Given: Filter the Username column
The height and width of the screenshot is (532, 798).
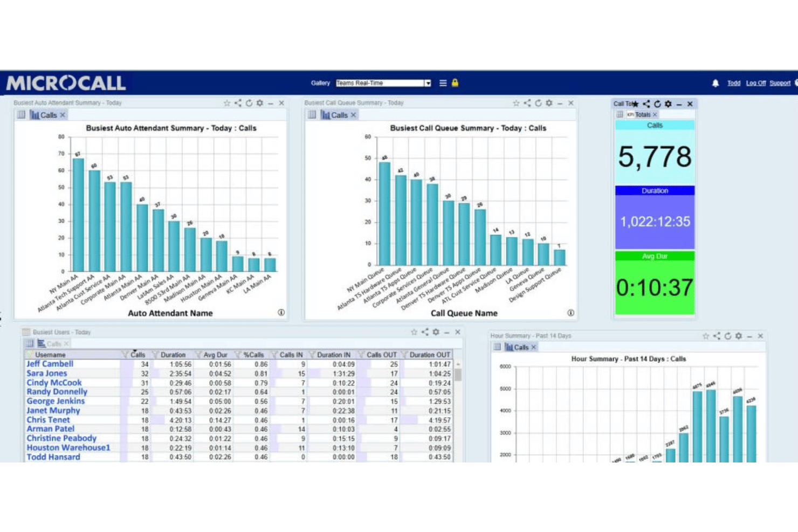Looking at the screenshot, I should 30,355.
